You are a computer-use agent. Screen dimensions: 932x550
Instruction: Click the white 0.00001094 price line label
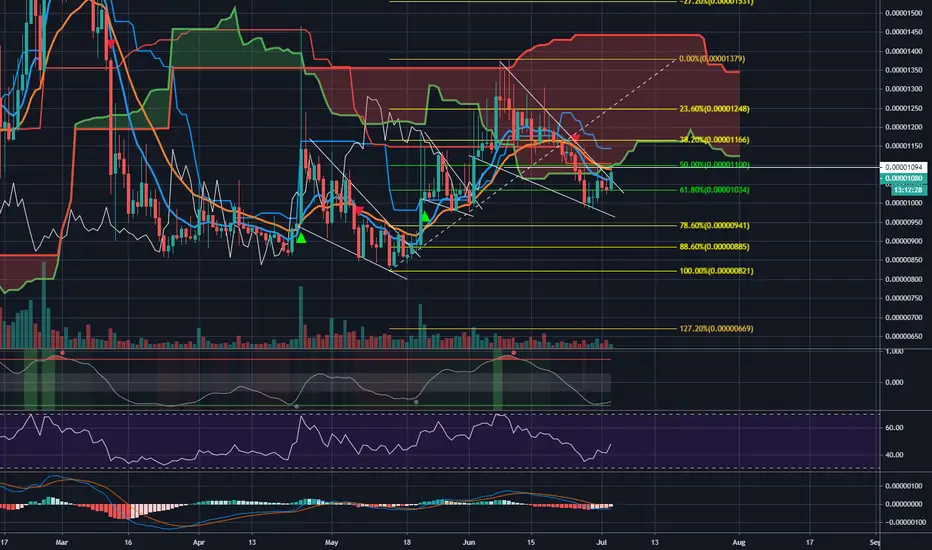tap(903, 168)
